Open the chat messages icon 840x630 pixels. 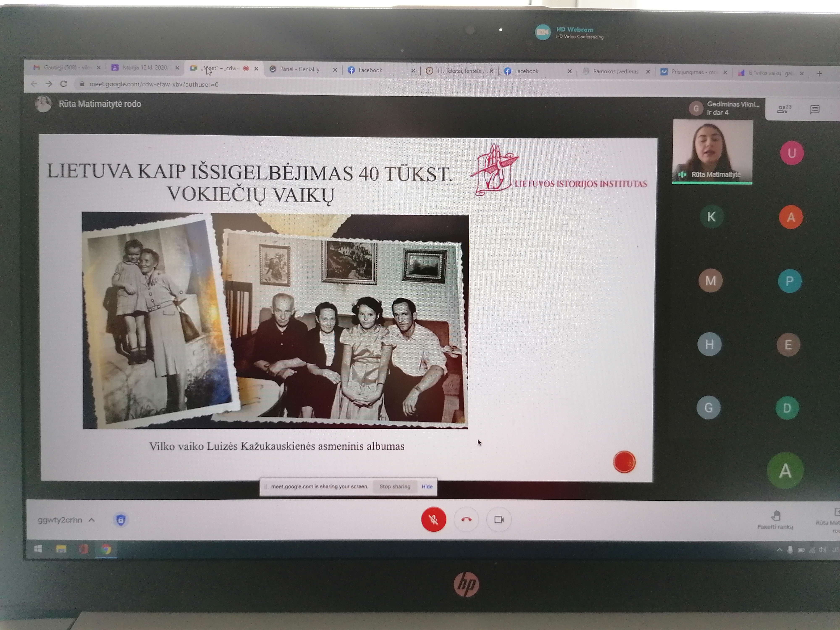815,110
